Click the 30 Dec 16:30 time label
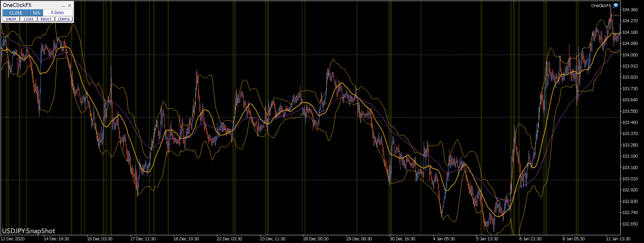 pyautogui.click(x=402, y=239)
